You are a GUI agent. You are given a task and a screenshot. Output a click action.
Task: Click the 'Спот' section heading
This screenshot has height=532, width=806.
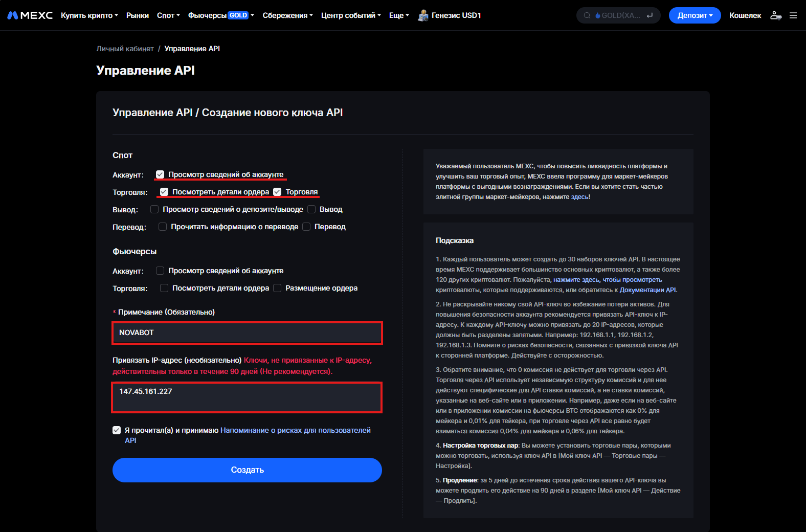pyautogui.click(x=122, y=155)
